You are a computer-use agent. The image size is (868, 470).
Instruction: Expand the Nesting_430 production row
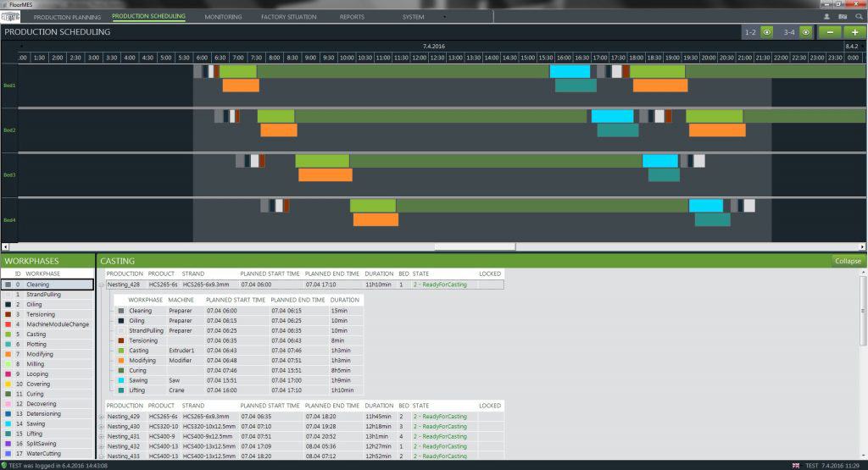point(101,426)
